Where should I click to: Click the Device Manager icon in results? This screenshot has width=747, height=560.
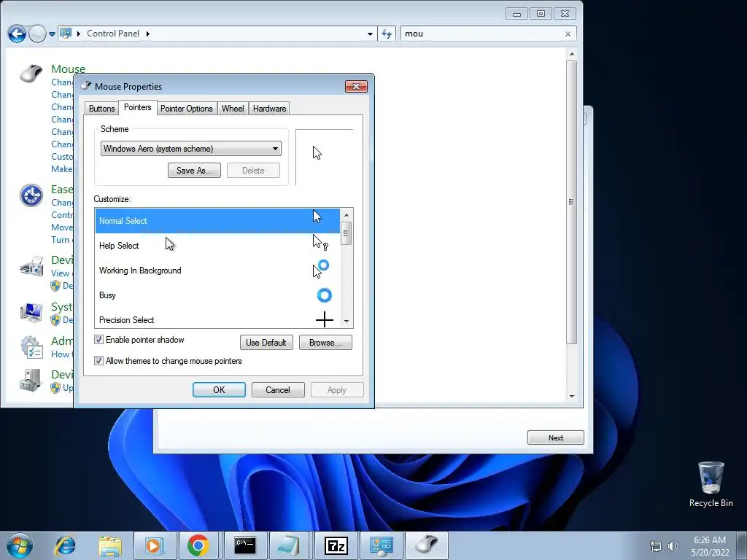point(31,380)
